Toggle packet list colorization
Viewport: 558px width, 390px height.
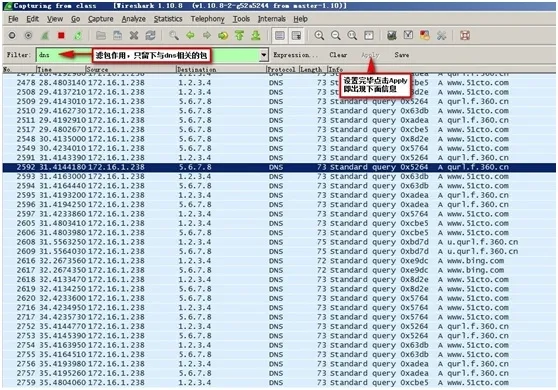tap(280, 36)
